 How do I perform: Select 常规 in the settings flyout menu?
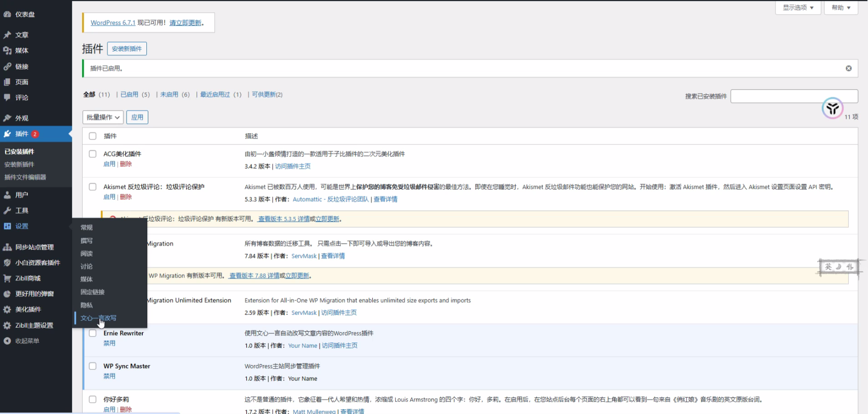(x=87, y=227)
